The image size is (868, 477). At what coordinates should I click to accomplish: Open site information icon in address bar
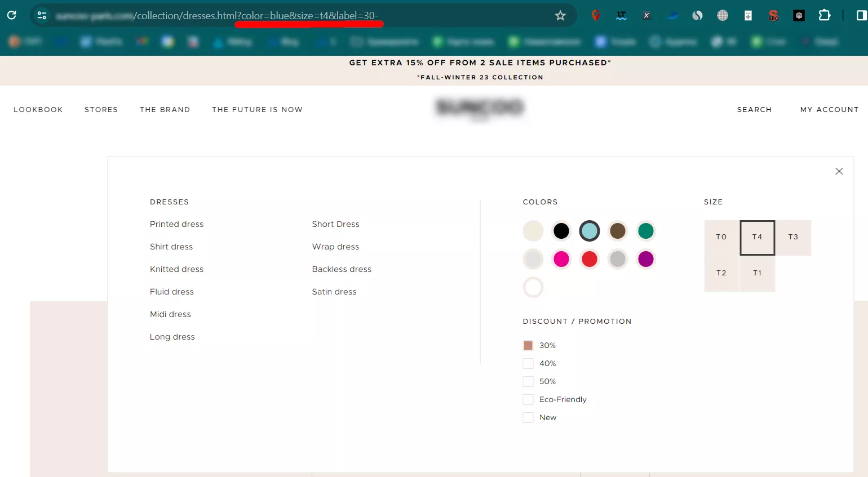coord(42,15)
